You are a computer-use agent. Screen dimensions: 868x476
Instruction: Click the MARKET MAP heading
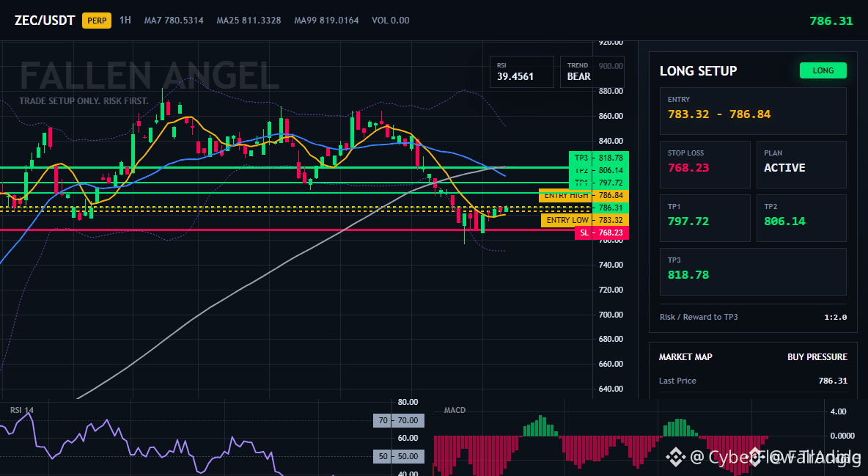(x=685, y=357)
